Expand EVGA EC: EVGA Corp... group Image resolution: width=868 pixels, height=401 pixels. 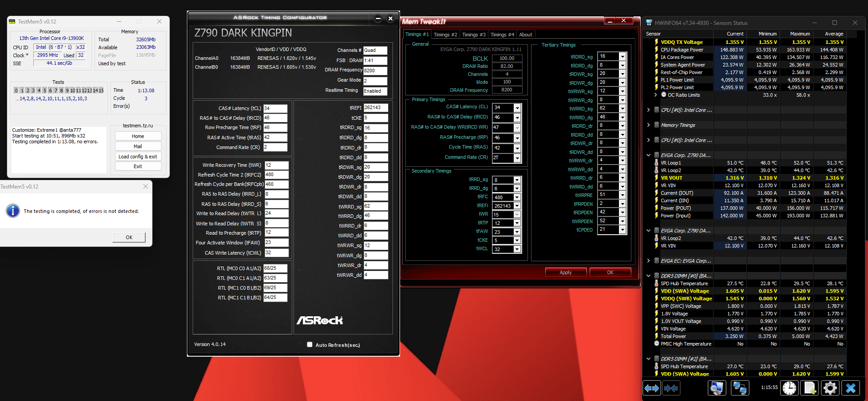pos(648,261)
